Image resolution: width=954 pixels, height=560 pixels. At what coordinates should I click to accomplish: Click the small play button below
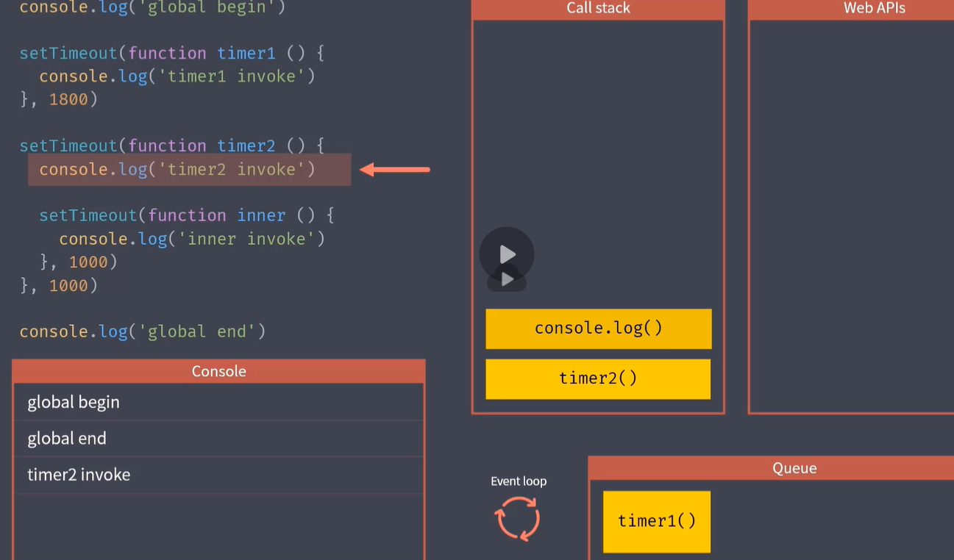(x=507, y=280)
